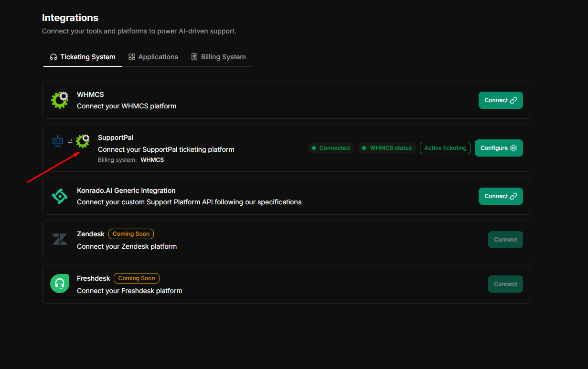The image size is (588, 369).
Task: Click the disabled Freshdesk Connect button
Action: point(505,284)
